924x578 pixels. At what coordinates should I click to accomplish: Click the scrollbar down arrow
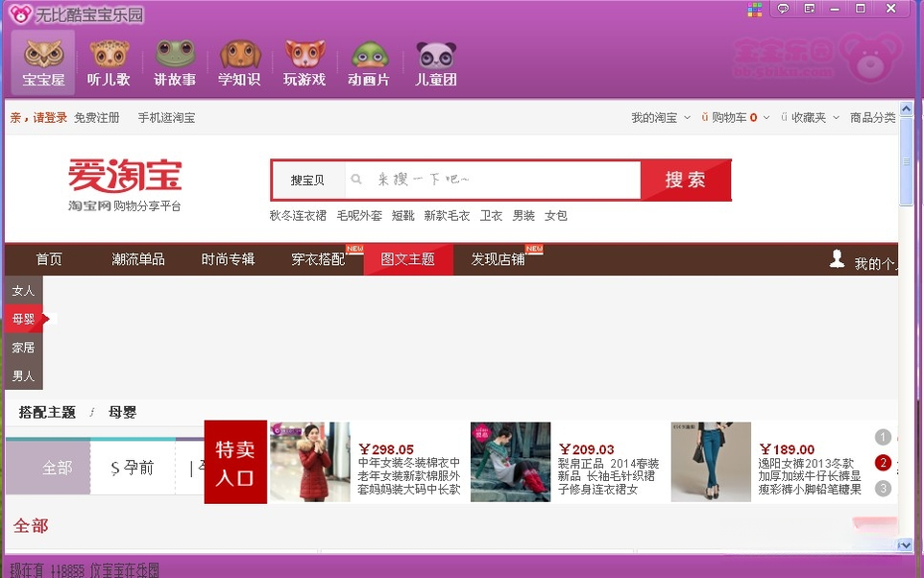906,545
